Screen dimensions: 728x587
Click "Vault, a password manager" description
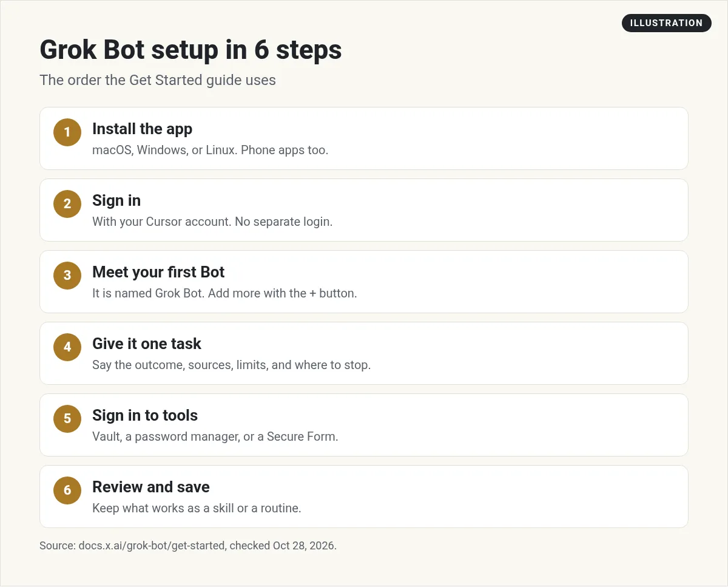pos(215,436)
